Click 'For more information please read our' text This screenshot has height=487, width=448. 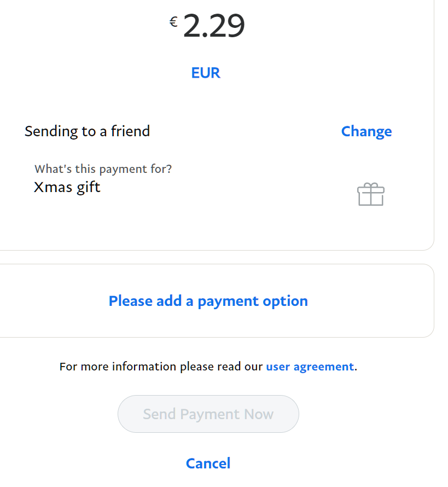click(x=161, y=367)
